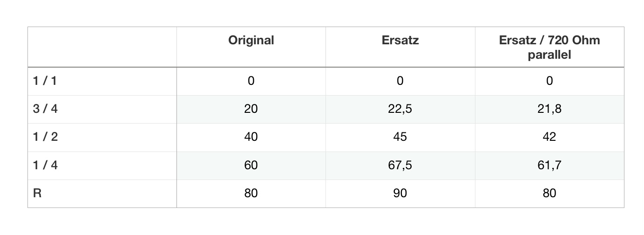Click the cell with value 45
This screenshot has width=644, height=235.
pyautogui.click(x=400, y=137)
